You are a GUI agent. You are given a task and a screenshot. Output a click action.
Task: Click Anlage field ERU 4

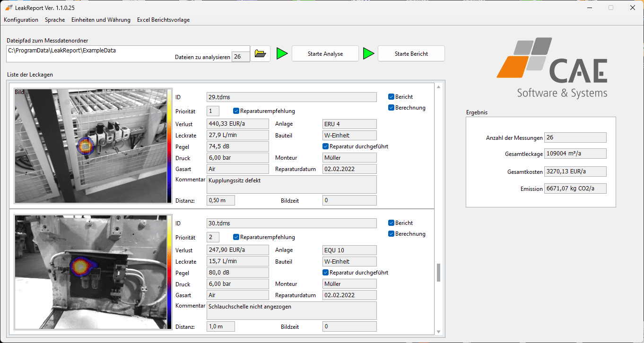point(349,124)
